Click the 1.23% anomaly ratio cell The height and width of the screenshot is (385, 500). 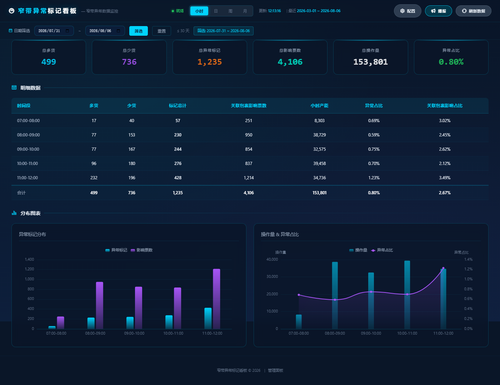pos(374,178)
